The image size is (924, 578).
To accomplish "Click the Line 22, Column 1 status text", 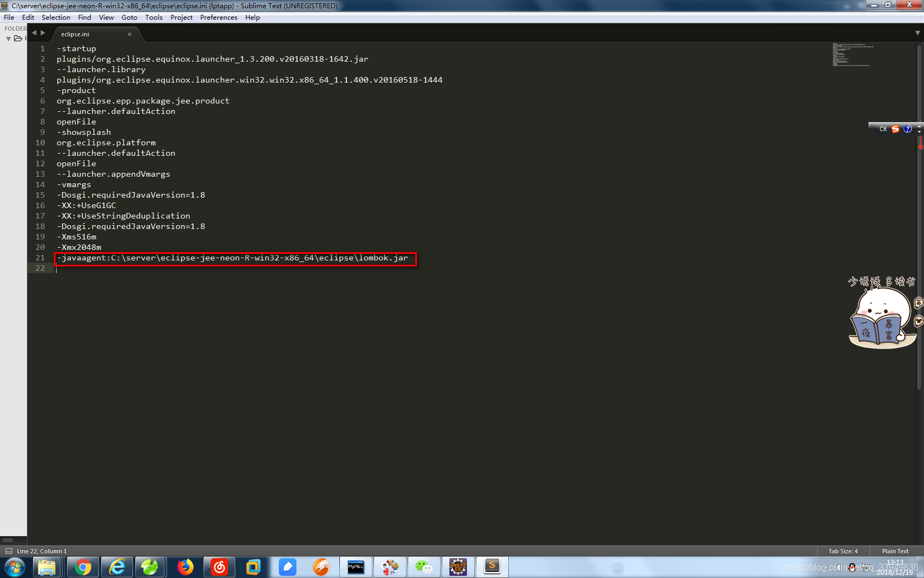I will click(x=42, y=551).
